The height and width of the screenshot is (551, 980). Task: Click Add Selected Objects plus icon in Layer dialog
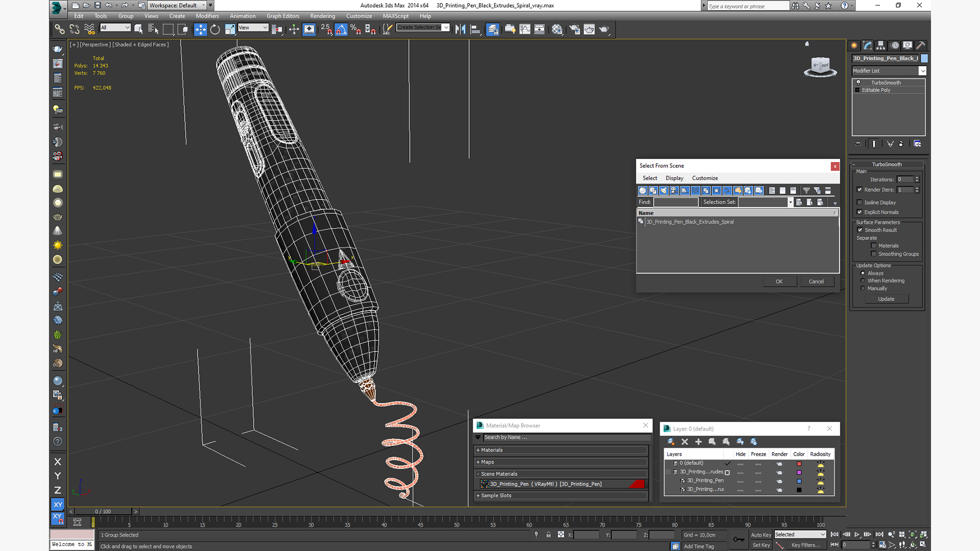pyautogui.click(x=698, y=442)
